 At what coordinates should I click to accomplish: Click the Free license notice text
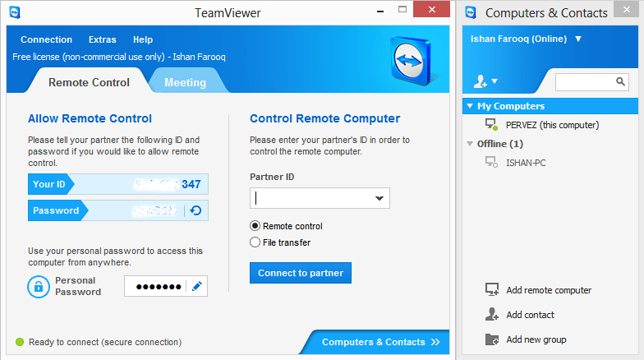pyautogui.click(x=118, y=57)
